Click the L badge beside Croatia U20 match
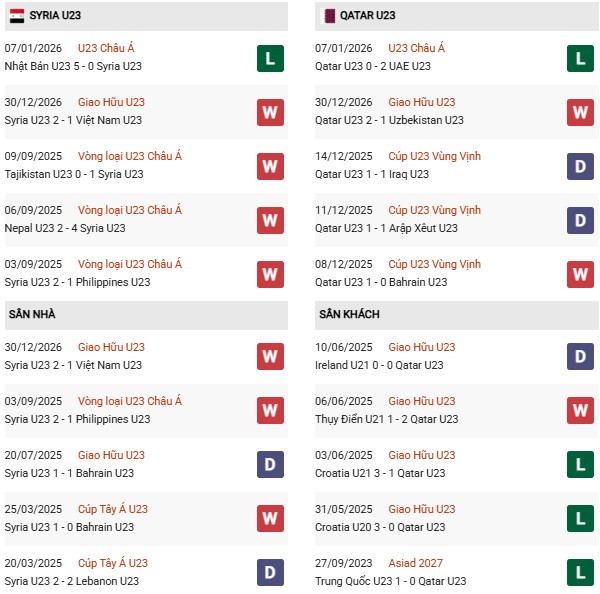600x594 pixels. 581,518
